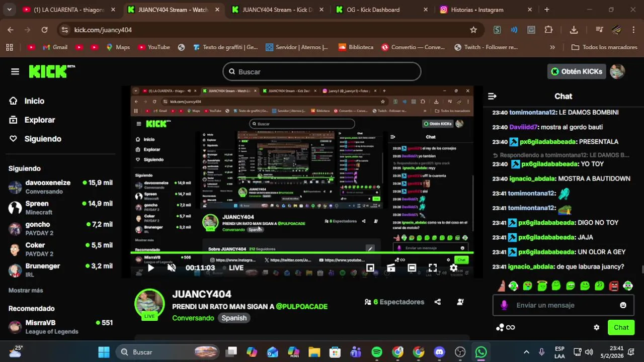Insert the Patrick star emote
Screen dimensions: 644x362
click(501, 286)
